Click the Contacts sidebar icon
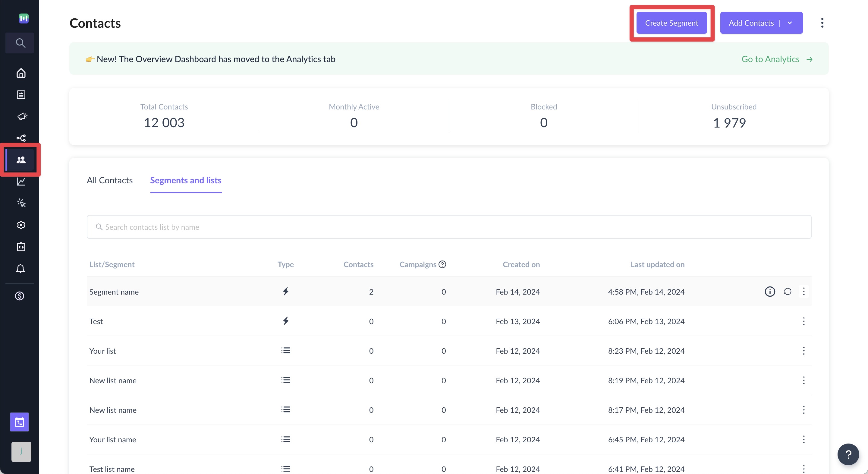Image resolution: width=868 pixels, height=474 pixels. point(21,160)
